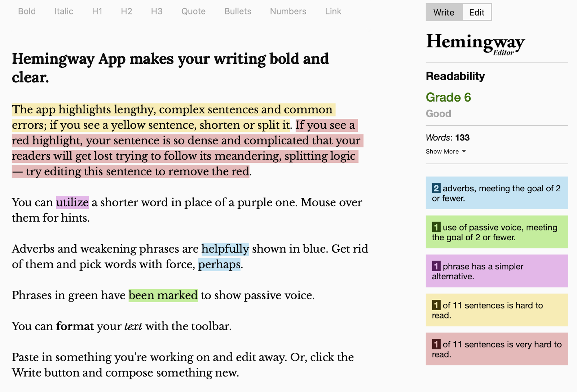The image size is (577, 392).
Task: Click the count badge on the simpler alternative card
Action: 436,266
